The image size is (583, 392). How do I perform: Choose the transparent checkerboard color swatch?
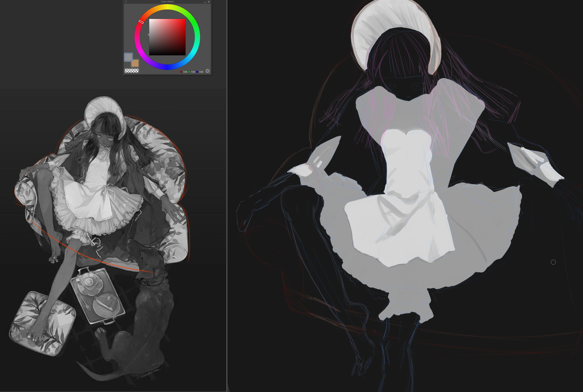click(132, 71)
